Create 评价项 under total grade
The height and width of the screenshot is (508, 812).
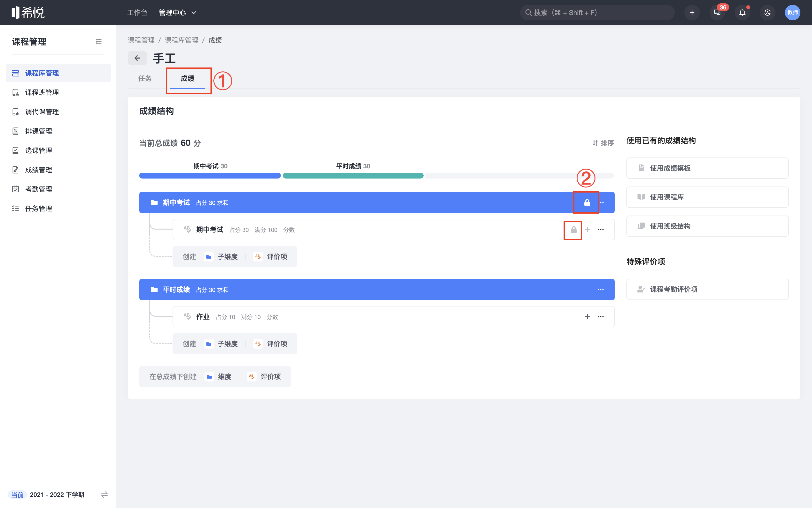(264, 377)
